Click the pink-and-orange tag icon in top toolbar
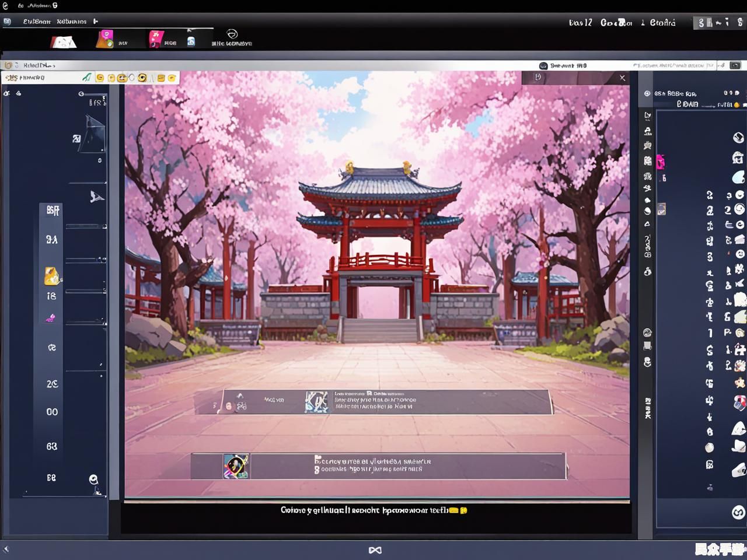 tap(105, 39)
